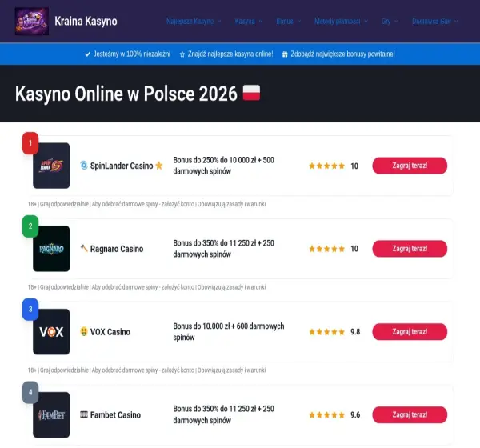Open the Dostawca Gier menu

431,21
